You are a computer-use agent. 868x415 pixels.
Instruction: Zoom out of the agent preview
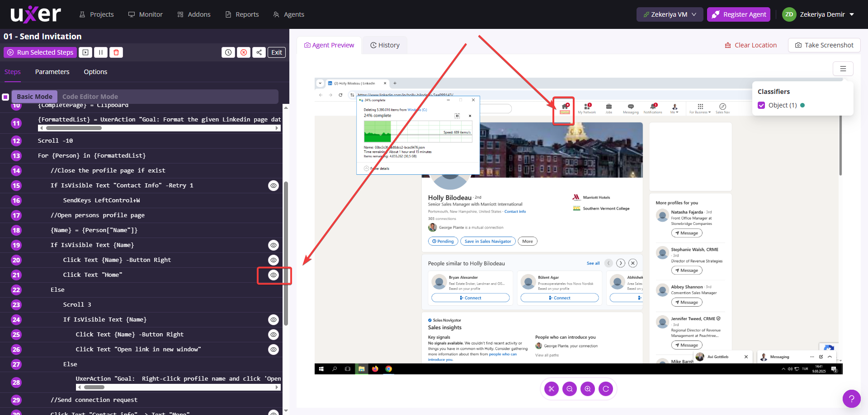coord(569,389)
